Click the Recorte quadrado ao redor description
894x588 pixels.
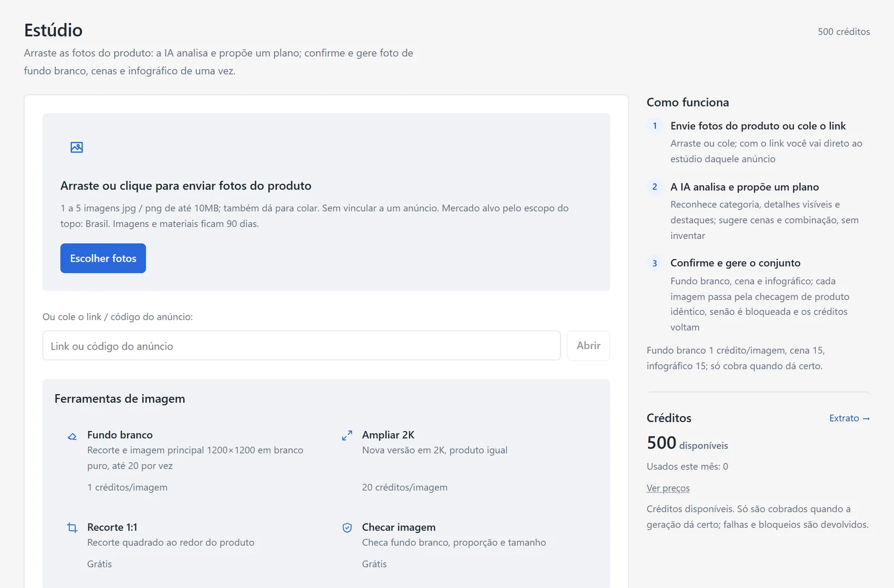(x=170, y=542)
